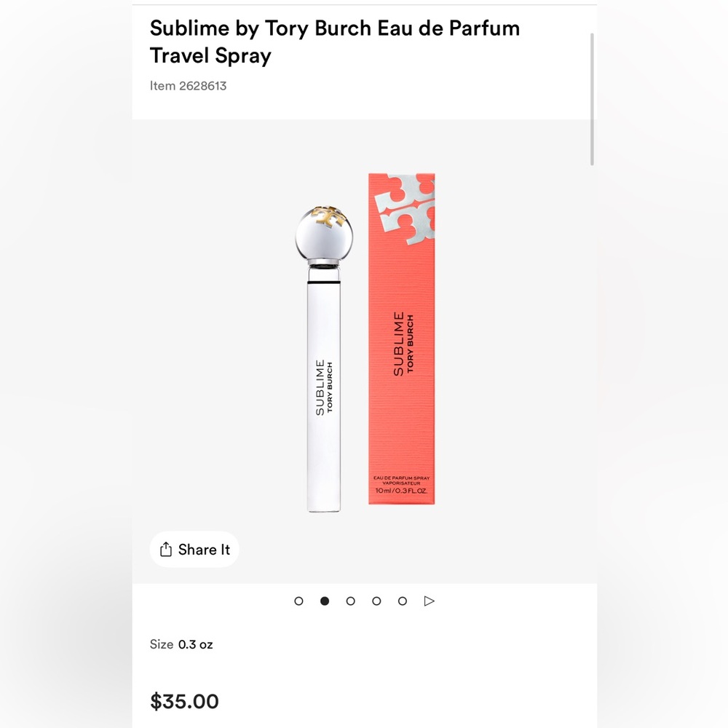728x728 pixels.
Task: Go to the fifth carousel image dot
Action: pyautogui.click(x=403, y=601)
